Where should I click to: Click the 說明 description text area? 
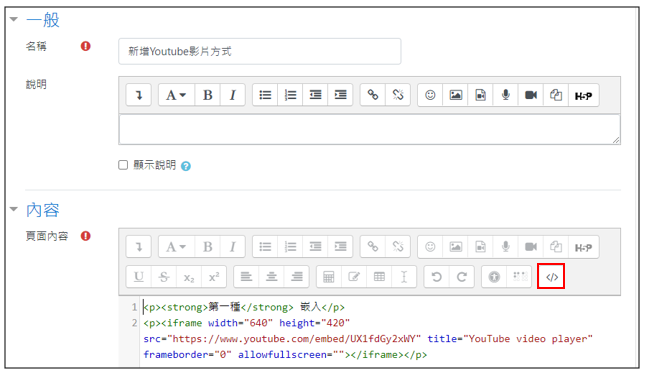[x=370, y=129]
